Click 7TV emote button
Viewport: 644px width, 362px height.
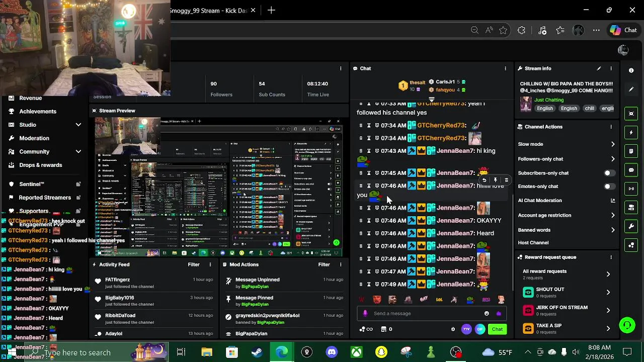pyautogui.click(x=466, y=329)
